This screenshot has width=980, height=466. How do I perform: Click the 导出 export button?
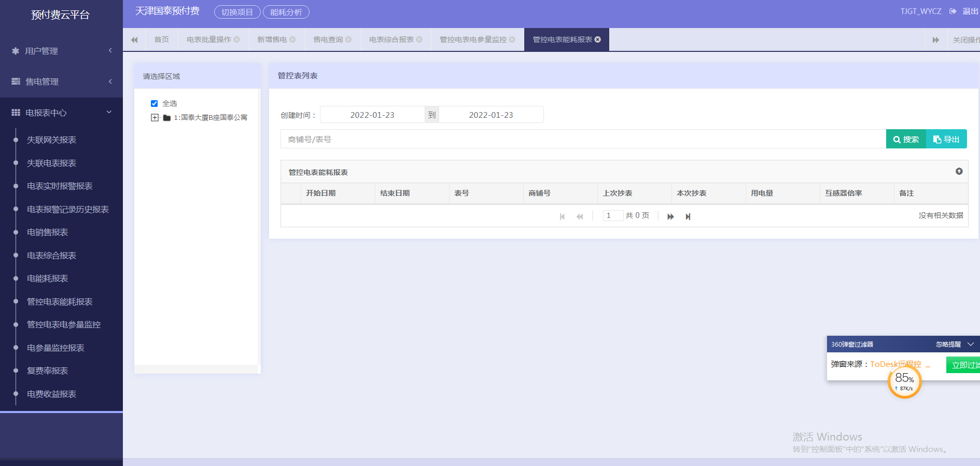[x=946, y=139]
